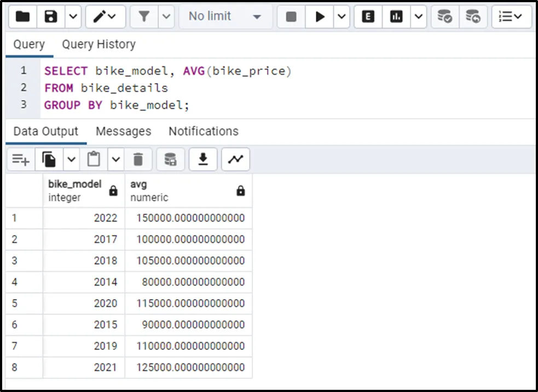The width and height of the screenshot is (538, 392).
Task: Click the Rollback database icon
Action: (x=473, y=17)
